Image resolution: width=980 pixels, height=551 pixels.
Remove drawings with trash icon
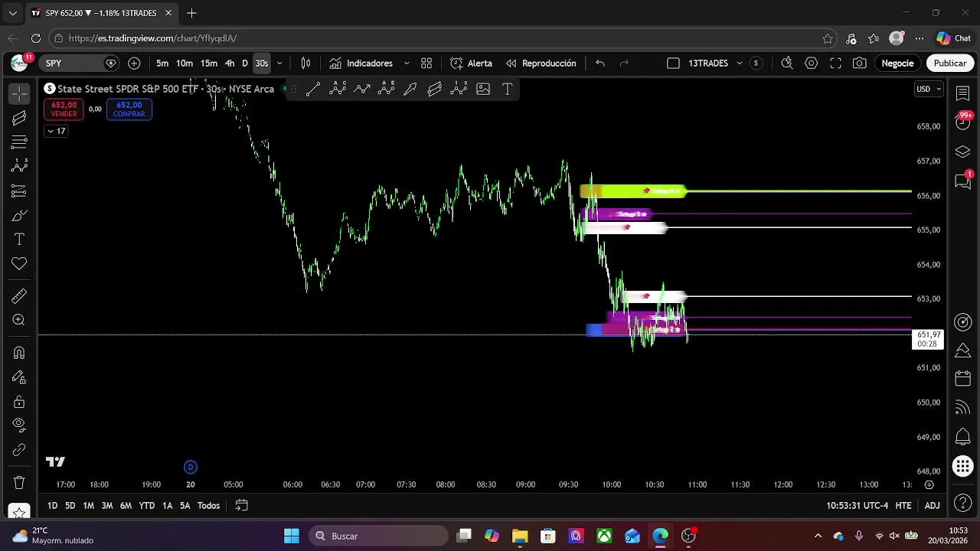tap(19, 483)
